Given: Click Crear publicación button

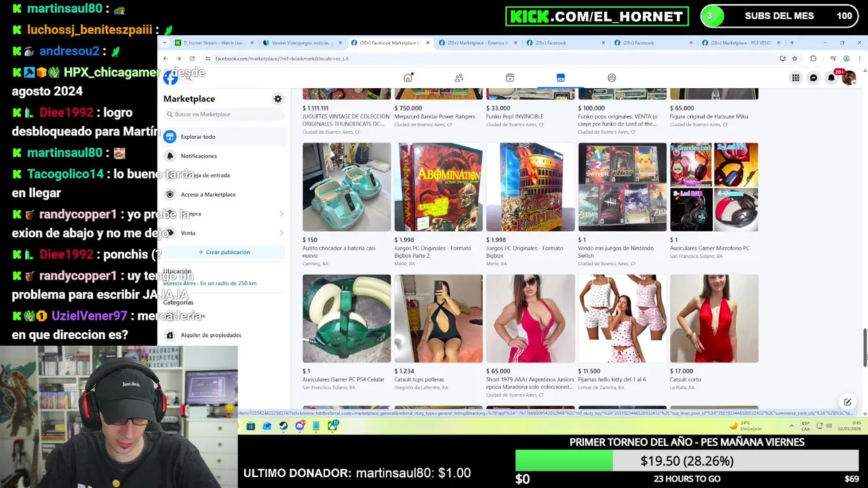Looking at the screenshot, I should click(224, 252).
